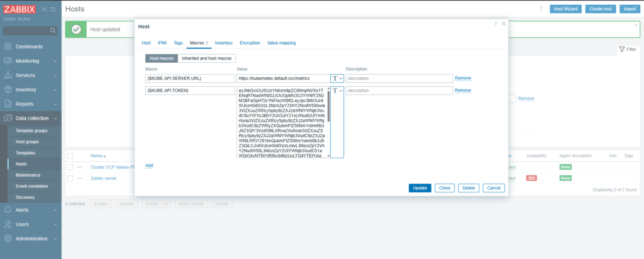This screenshot has width=644, height=259.
Task: Collapse sidebar with double-arrow icon
Action: (x=45, y=9)
